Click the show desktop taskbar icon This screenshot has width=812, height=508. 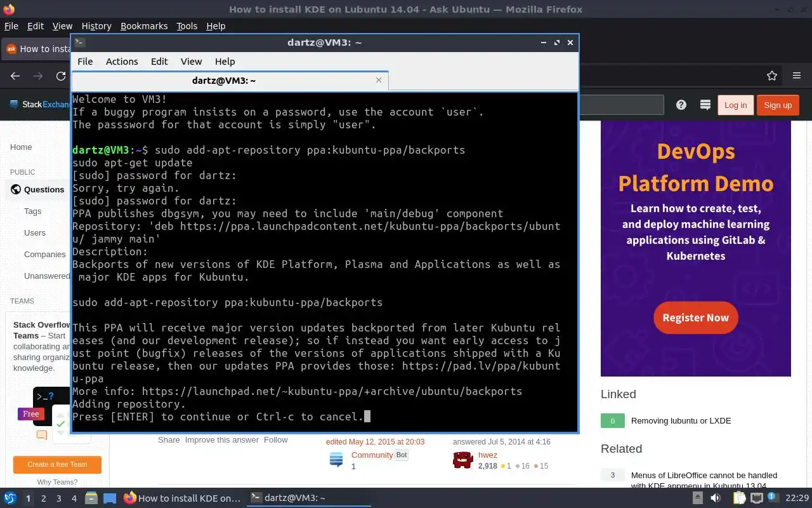[x=109, y=498]
